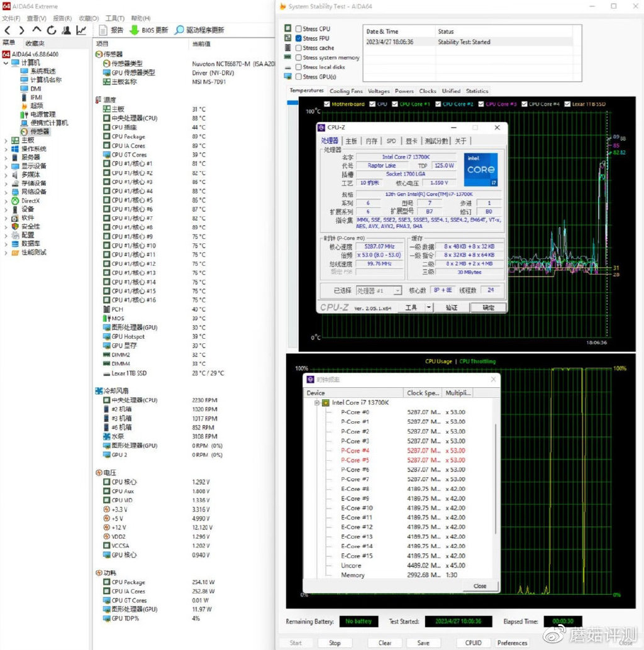Image resolution: width=644 pixels, height=650 pixels.
Task: Click the up-level arrow in AIDA64 toolbar
Action: point(36,30)
